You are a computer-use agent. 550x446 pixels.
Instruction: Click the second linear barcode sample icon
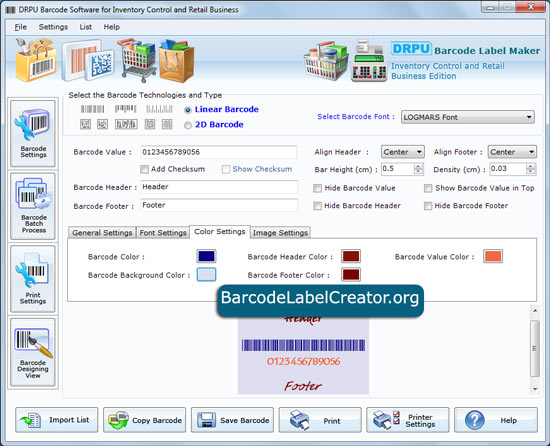tap(125, 109)
